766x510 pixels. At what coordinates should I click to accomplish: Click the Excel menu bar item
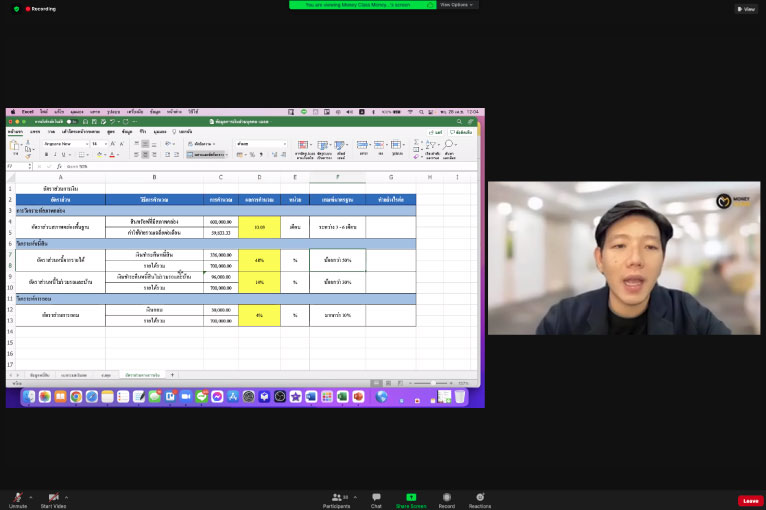(28, 112)
